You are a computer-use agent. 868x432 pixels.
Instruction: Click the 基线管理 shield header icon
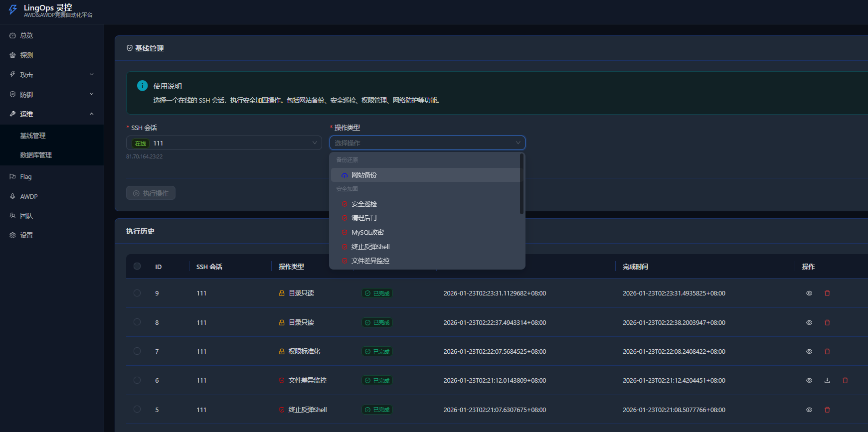click(130, 48)
